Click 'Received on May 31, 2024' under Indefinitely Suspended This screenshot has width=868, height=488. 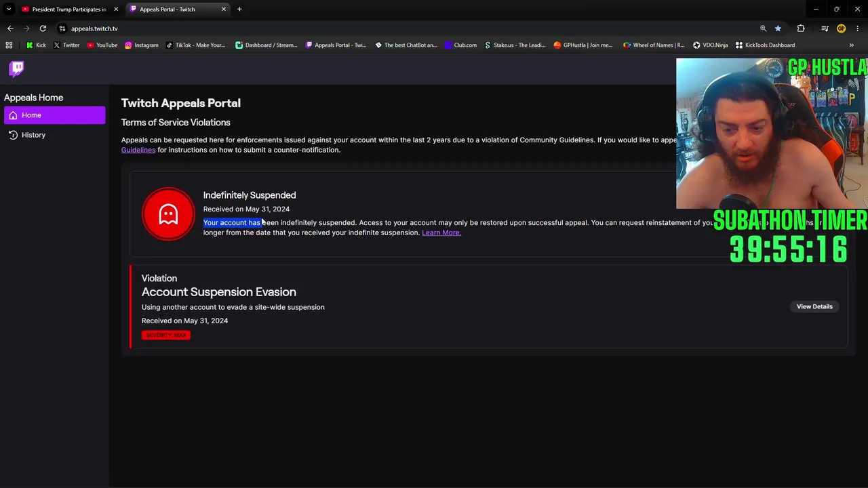point(246,209)
